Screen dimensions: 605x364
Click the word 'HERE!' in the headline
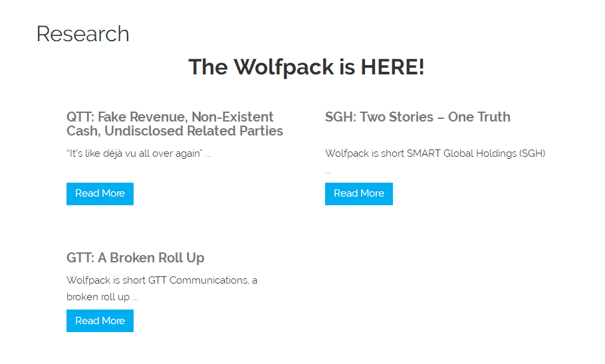click(392, 67)
